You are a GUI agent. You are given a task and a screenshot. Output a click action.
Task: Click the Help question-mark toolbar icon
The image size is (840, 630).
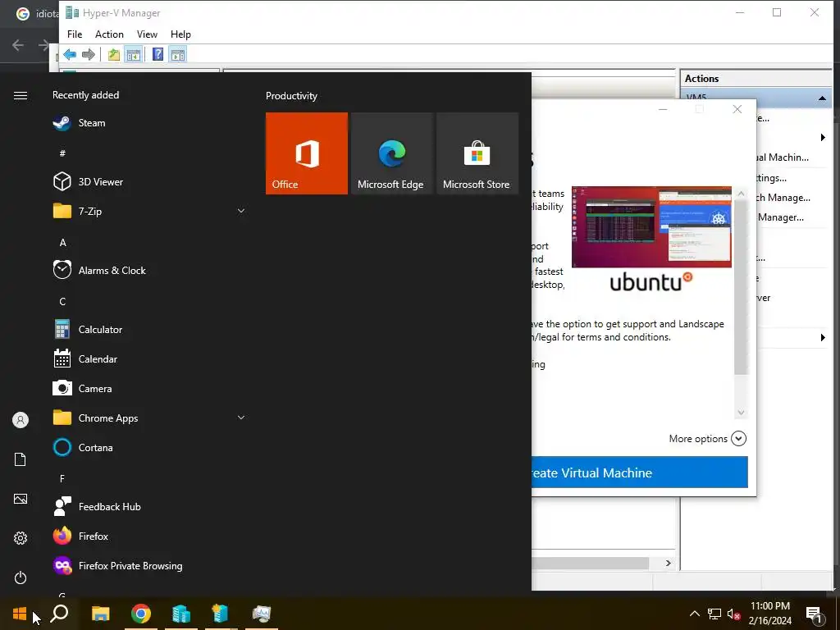[x=158, y=54]
